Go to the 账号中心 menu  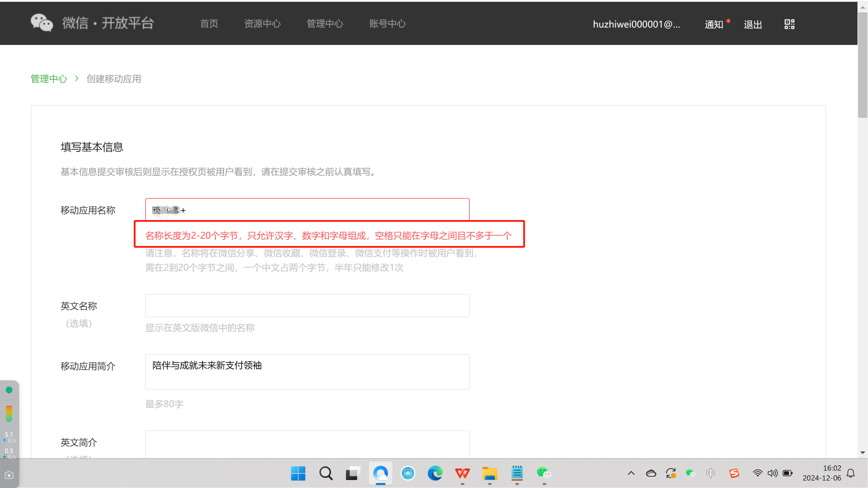pos(387,24)
